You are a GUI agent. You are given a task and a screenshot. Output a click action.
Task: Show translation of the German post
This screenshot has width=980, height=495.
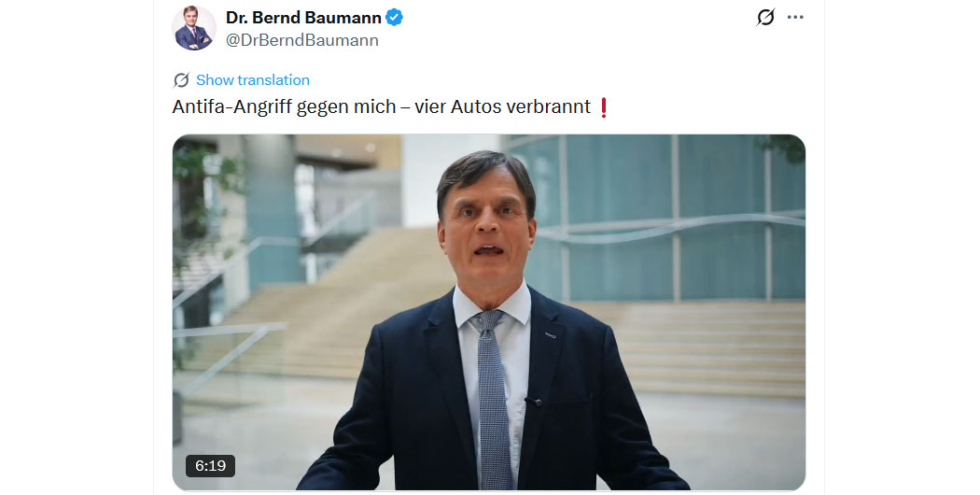click(253, 80)
